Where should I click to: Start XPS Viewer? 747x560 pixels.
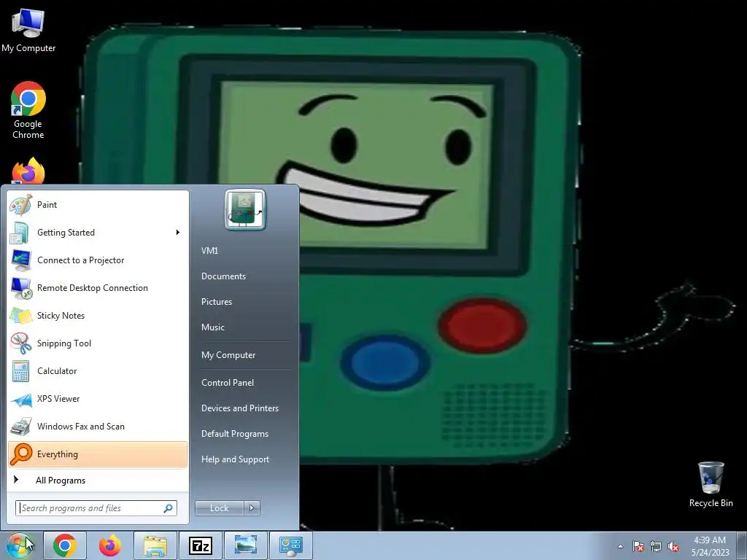[98, 399]
